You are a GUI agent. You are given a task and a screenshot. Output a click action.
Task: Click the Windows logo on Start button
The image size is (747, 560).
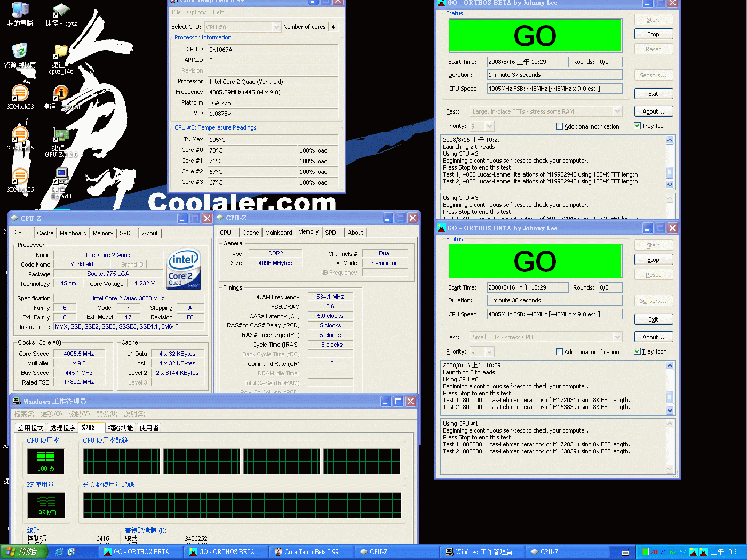(10, 551)
